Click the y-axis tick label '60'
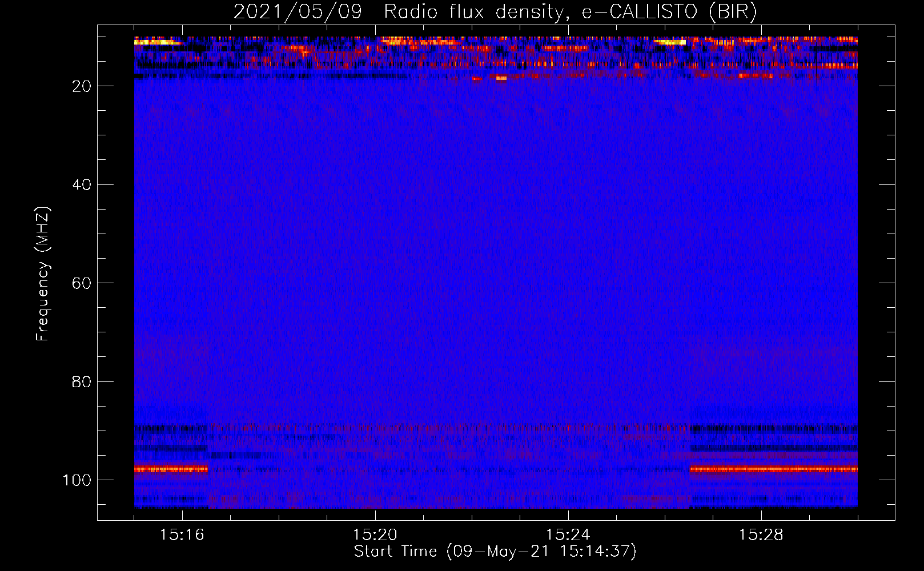 (x=82, y=283)
